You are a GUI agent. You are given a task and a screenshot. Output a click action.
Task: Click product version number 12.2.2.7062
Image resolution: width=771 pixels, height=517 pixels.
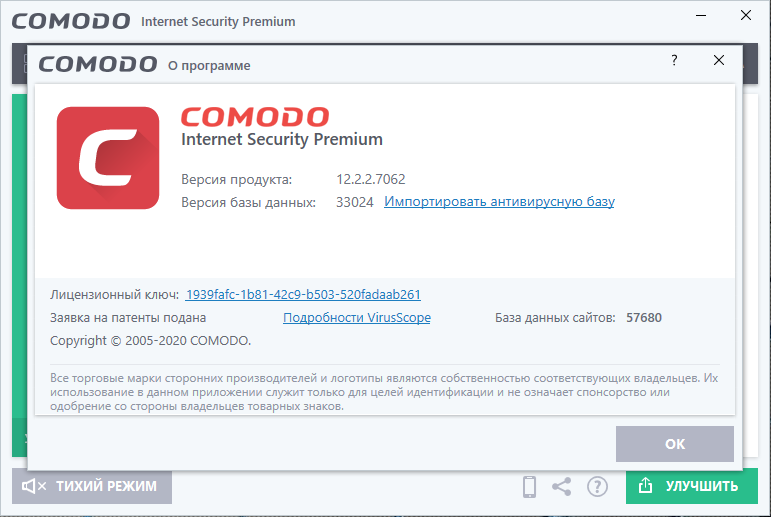(370, 179)
